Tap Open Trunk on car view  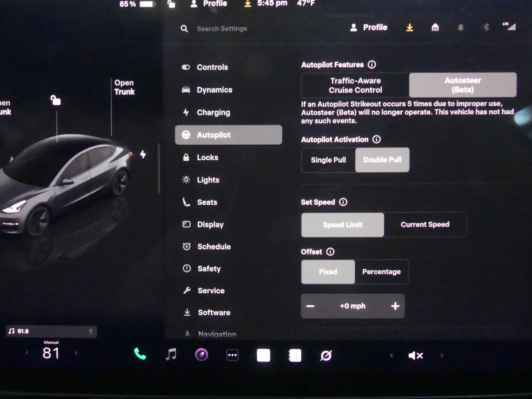124,88
